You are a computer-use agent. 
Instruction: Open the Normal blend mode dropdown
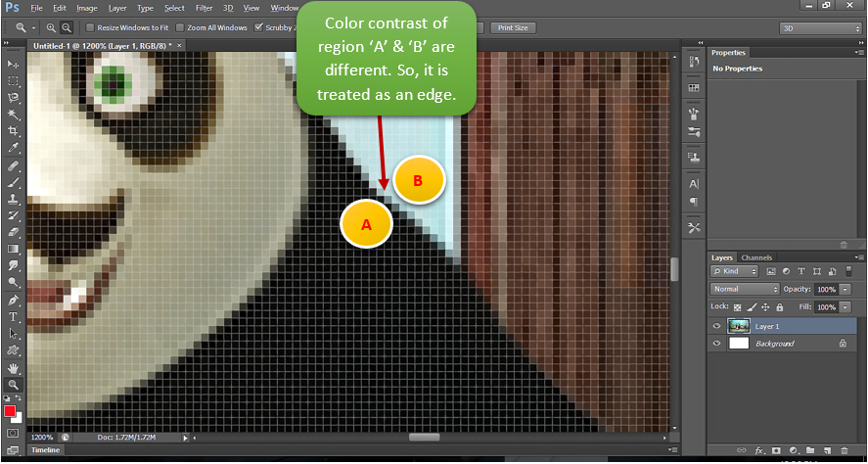pos(745,289)
